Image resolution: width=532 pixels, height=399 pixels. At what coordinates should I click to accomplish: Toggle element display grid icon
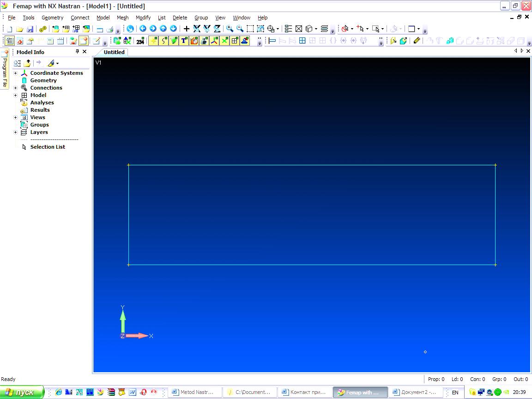point(235,41)
